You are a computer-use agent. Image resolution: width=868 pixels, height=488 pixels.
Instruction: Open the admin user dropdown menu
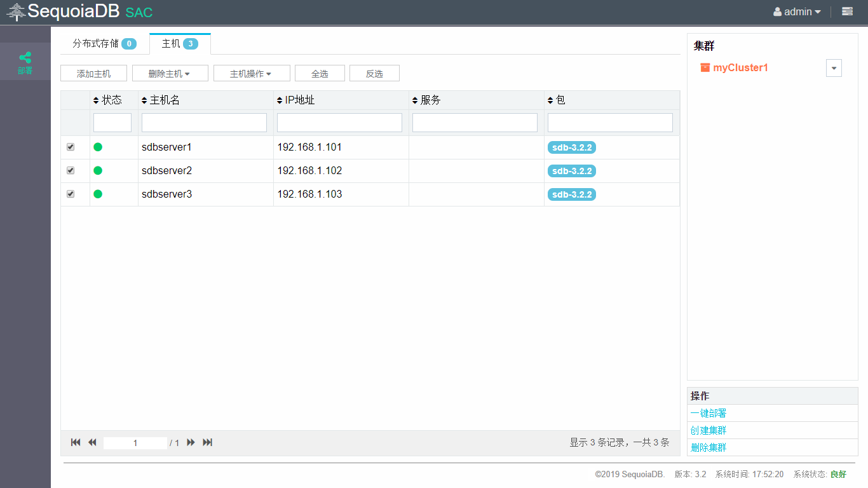pos(797,11)
